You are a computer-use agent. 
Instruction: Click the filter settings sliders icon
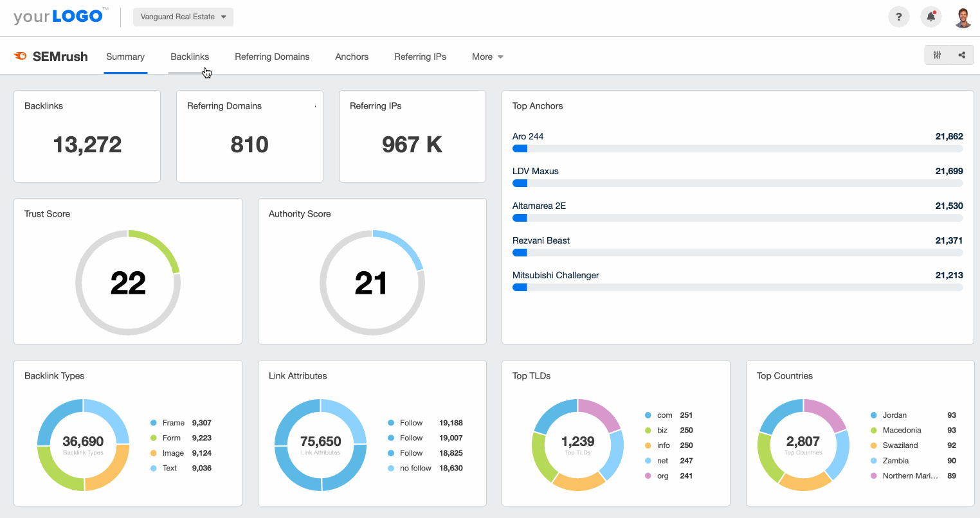[x=937, y=55]
